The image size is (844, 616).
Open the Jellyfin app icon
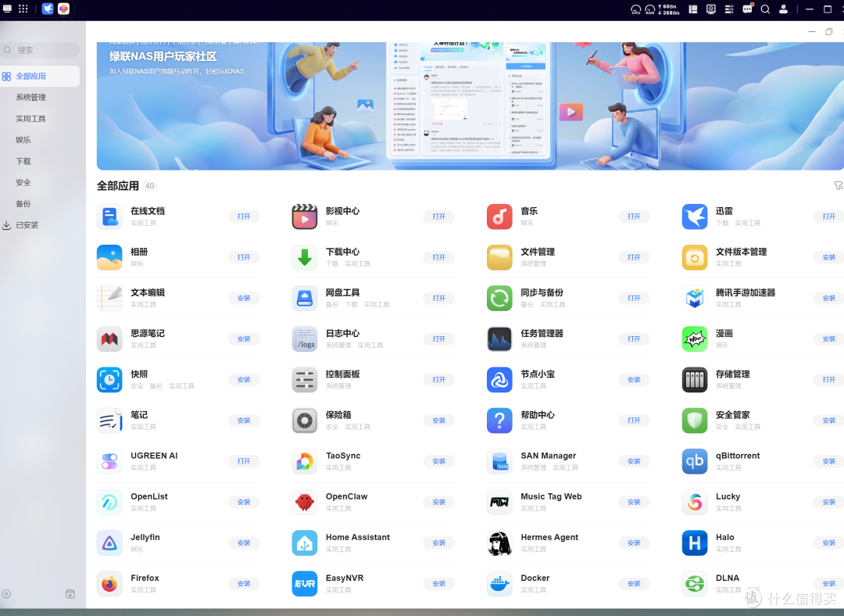coord(110,543)
